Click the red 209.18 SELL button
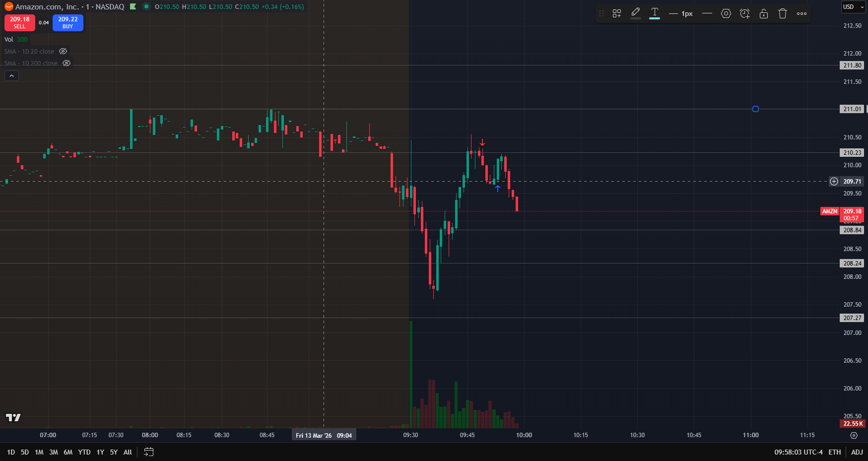 [x=20, y=23]
